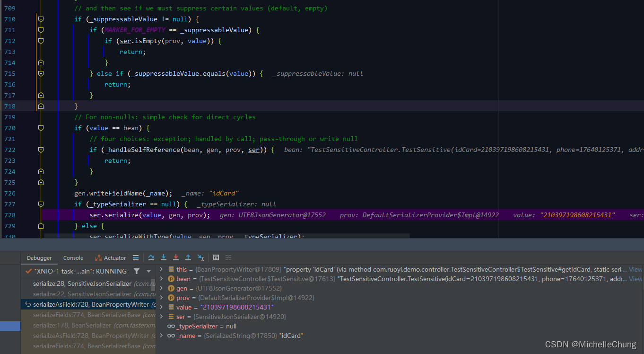This screenshot has width=644, height=354.
Task: Click the Trace Current Stream Chain icon
Action: coord(228,257)
